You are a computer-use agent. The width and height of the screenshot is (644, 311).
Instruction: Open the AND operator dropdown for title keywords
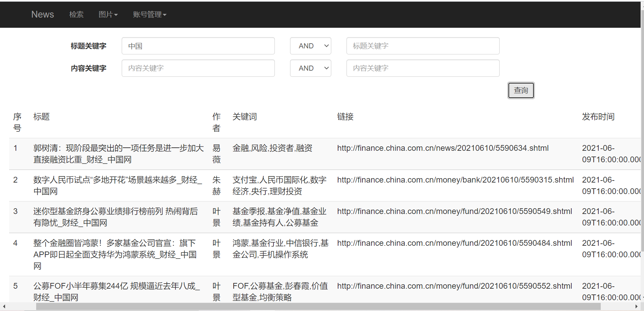coord(311,46)
